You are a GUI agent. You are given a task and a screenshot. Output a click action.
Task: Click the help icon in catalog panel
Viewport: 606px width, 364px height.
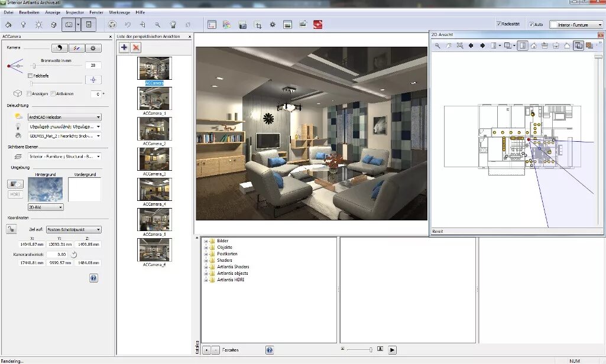pos(270,350)
